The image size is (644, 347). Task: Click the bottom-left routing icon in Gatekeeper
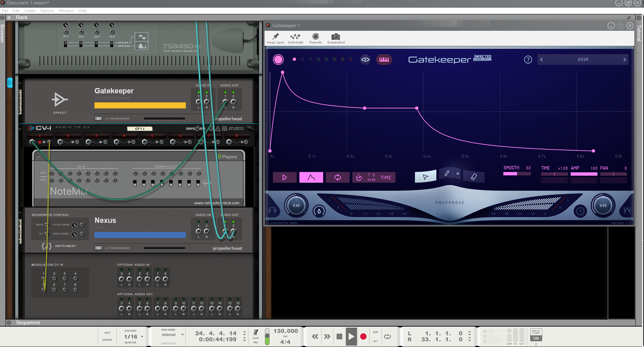coord(272,210)
